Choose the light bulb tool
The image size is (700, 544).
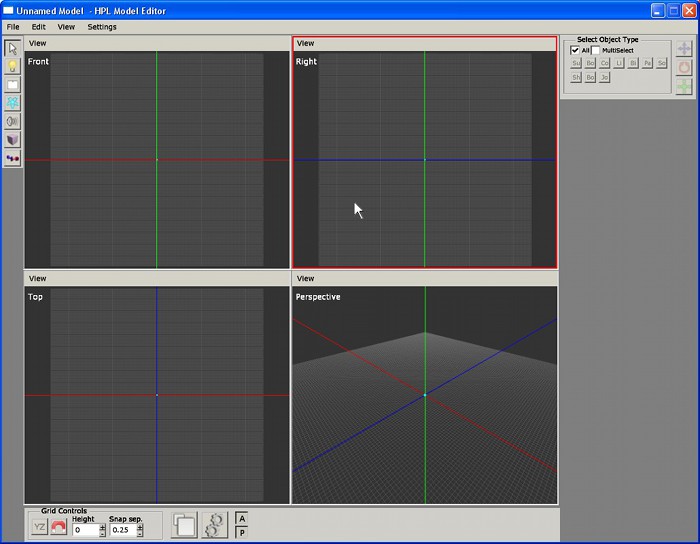point(13,66)
